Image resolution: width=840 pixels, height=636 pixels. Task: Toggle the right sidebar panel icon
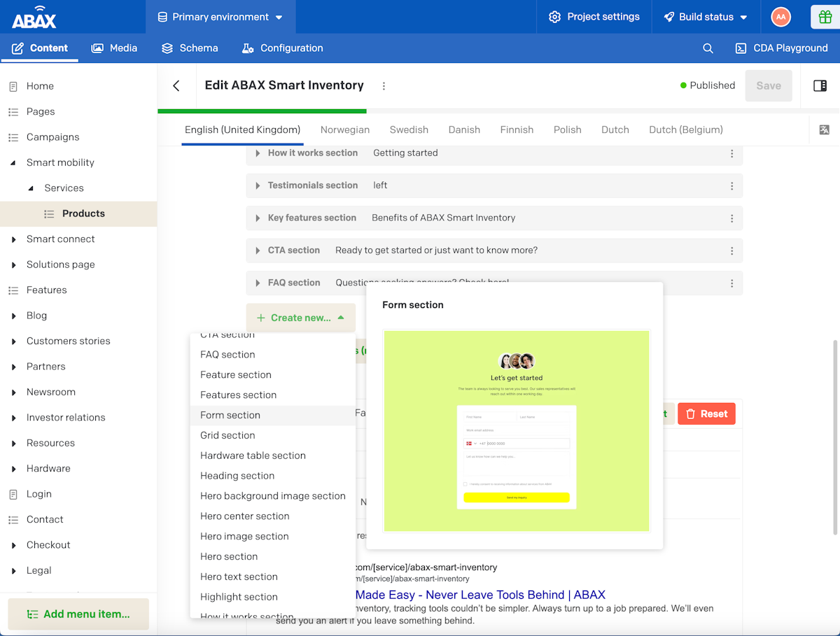(820, 85)
